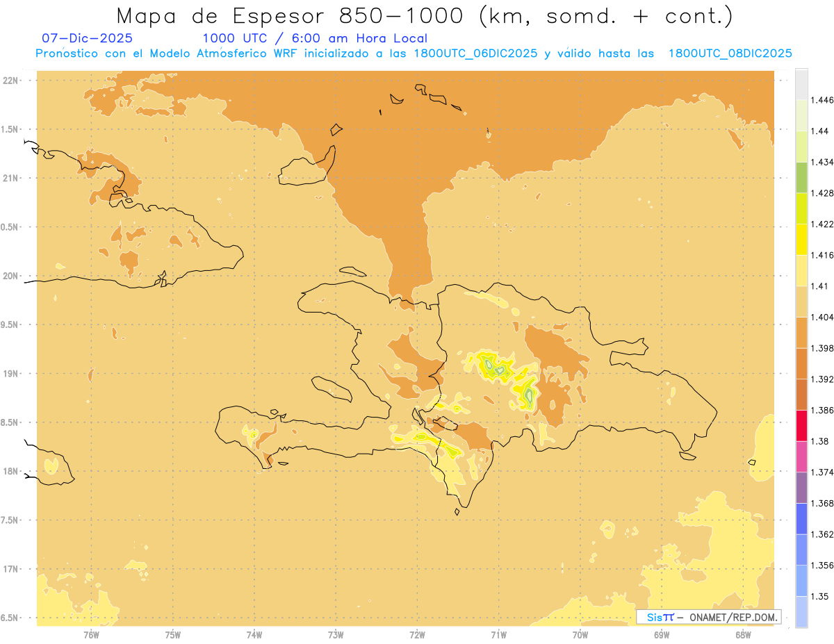Select the blue colorbar segment between 1.362 and 1.368
Viewport: 834px width, 644px height.
(x=801, y=519)
